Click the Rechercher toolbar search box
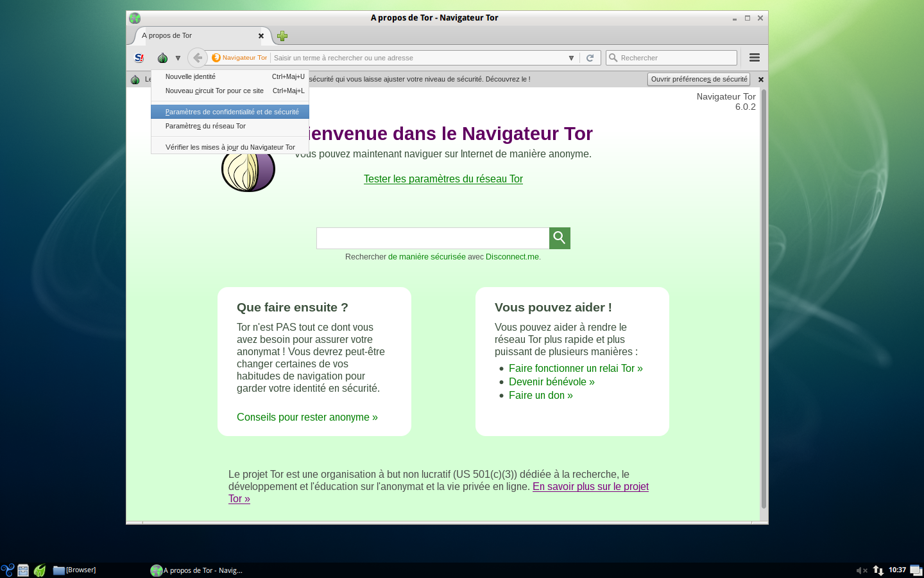The image size is (924, 578). (671, 58)
